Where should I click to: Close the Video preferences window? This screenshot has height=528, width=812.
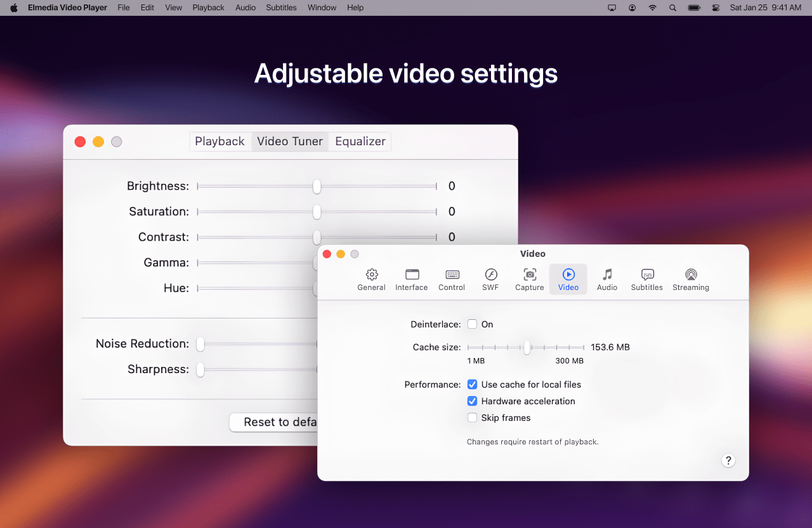[327, 254]
